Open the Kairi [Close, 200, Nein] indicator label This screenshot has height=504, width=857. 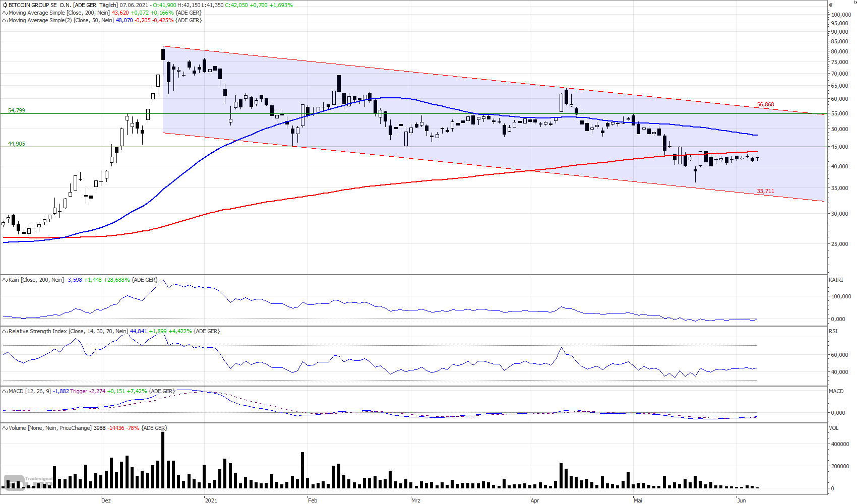coord(36,280)
